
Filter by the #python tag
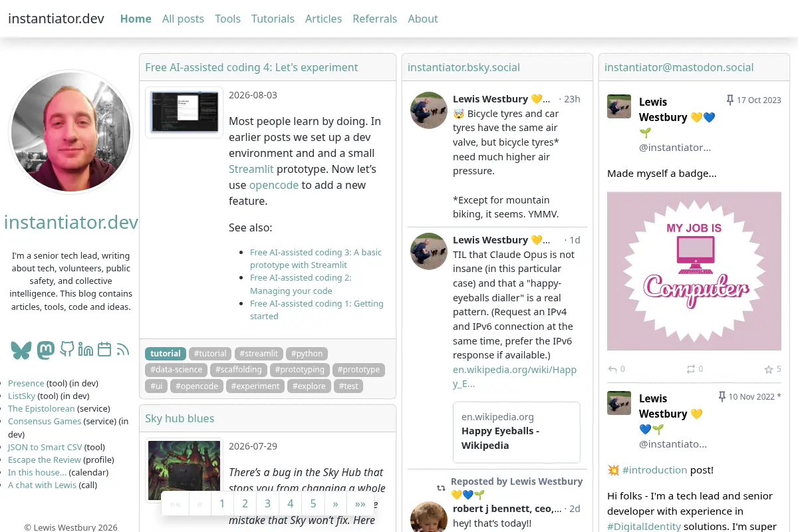pos(307,354)
